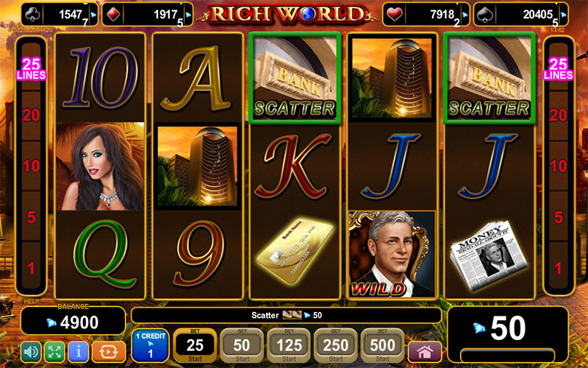Click the gold credit card symbol
Image resolution: width=588 pixels, height=368 pixels.
pos(295,251)
